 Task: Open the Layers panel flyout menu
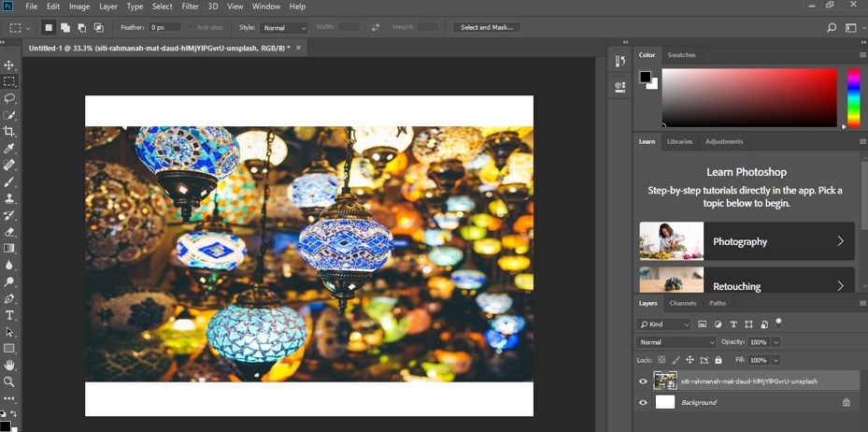pos(862,304)
